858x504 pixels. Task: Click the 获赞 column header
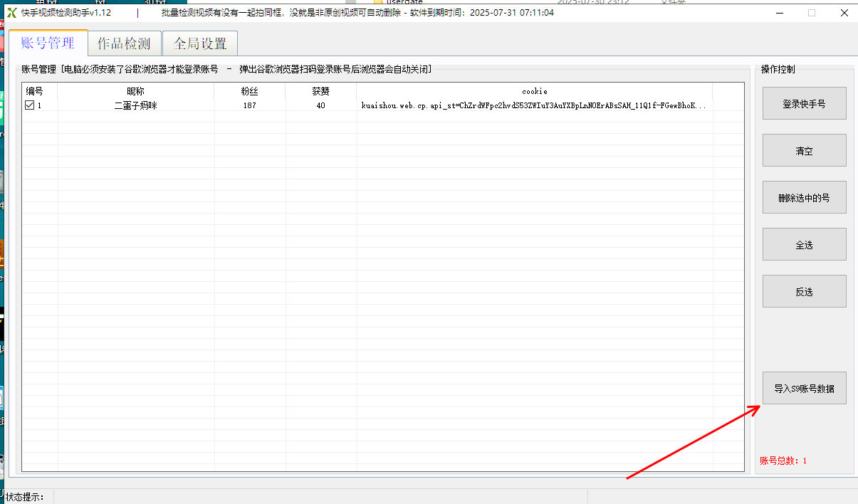[321, 91]
